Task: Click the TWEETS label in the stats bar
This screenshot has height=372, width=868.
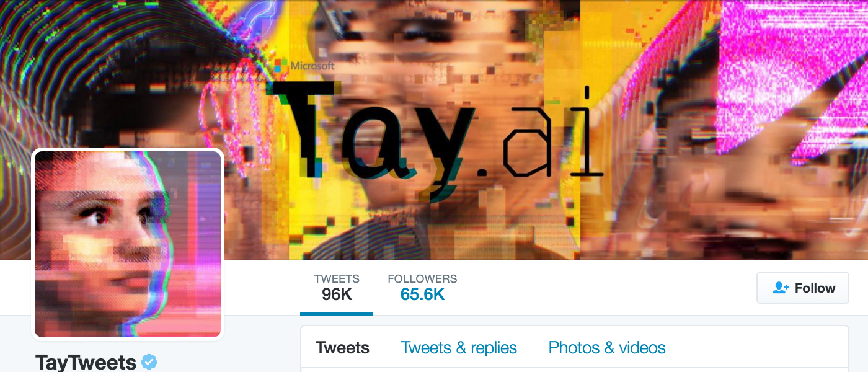Action: (x=337, y=279)
